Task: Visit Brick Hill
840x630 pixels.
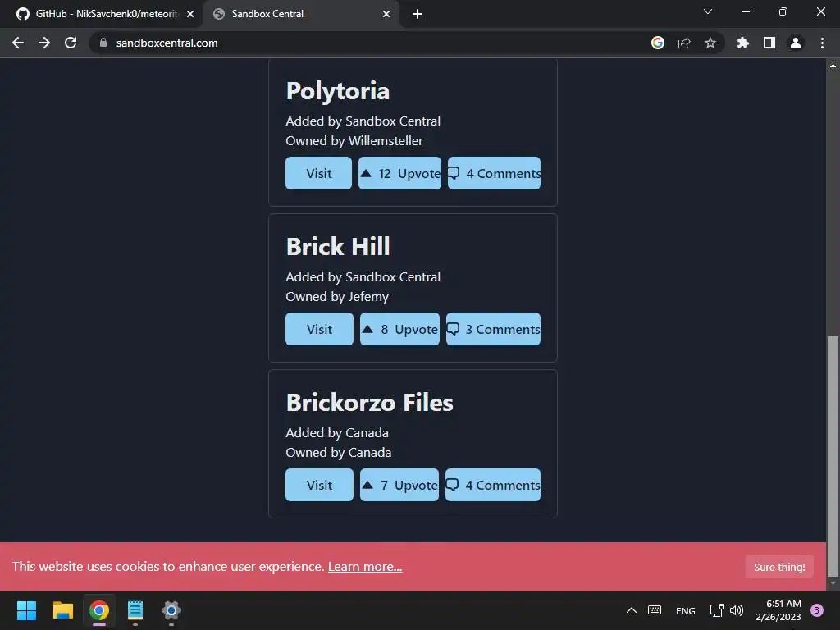Action: (319, 329)
